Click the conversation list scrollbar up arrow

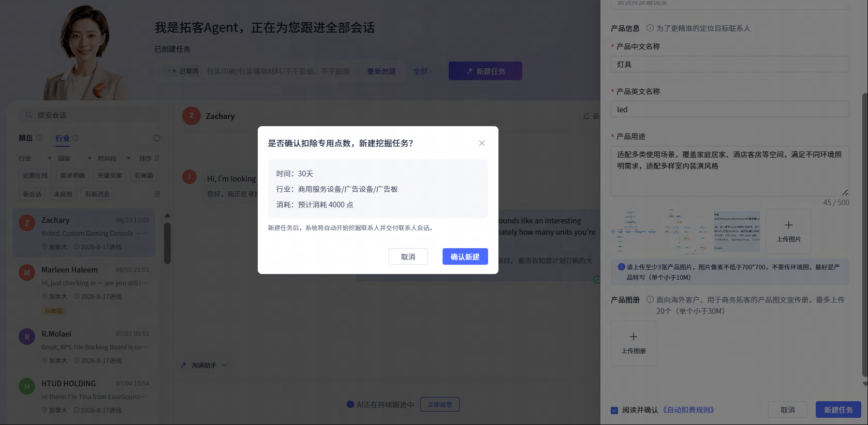(167, 215)
